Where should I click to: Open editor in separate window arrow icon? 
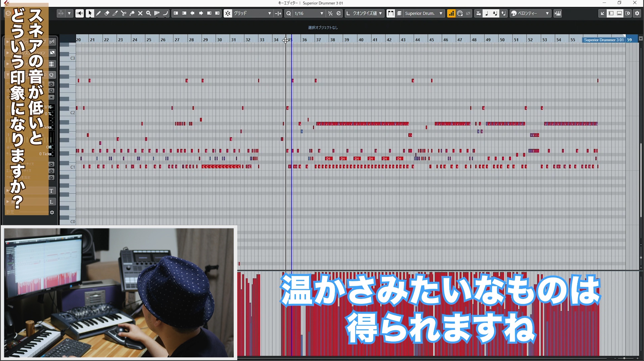tap(602, 13)
